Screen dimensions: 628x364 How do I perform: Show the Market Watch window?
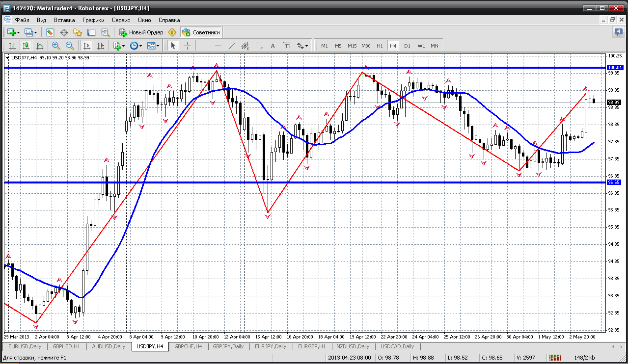click(50, 32)
